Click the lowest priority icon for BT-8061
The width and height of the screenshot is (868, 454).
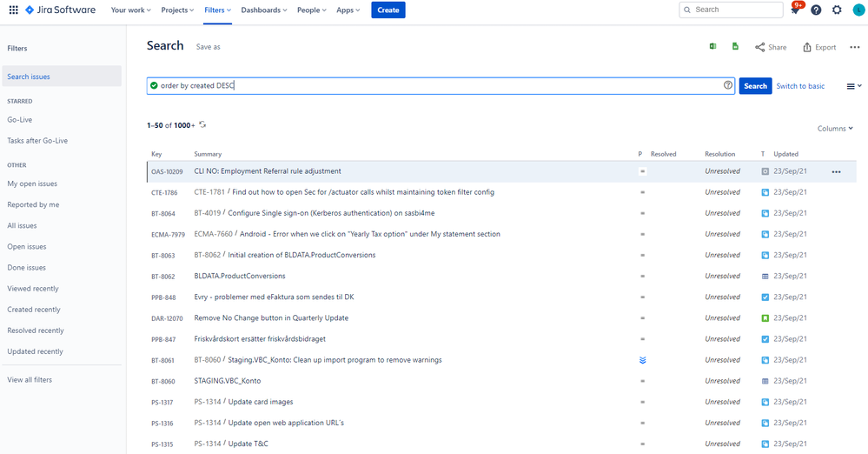coord(643,360)
